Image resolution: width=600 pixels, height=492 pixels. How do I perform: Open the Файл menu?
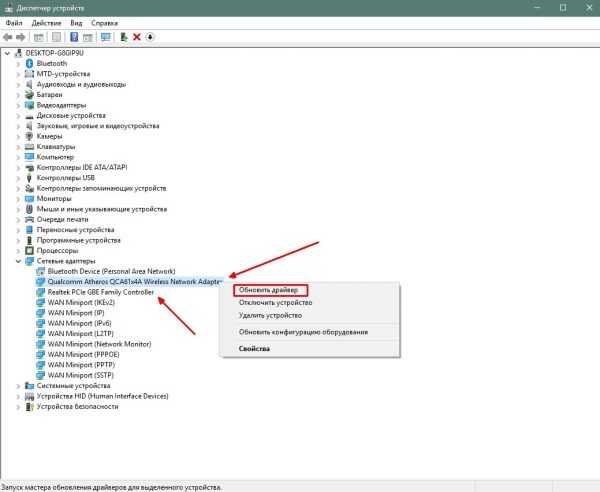[14, 23]
